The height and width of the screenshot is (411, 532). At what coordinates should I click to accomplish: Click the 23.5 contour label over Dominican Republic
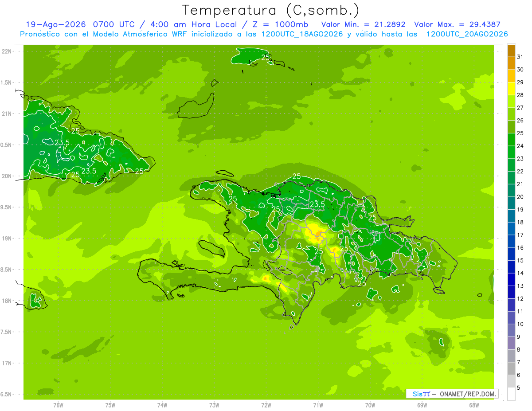(317, 204)
